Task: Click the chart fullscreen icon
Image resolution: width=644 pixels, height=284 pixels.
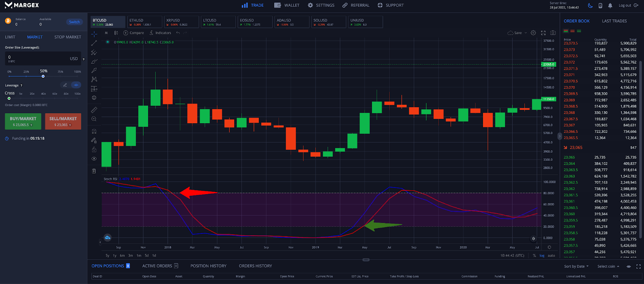Action: click(543, 33)
